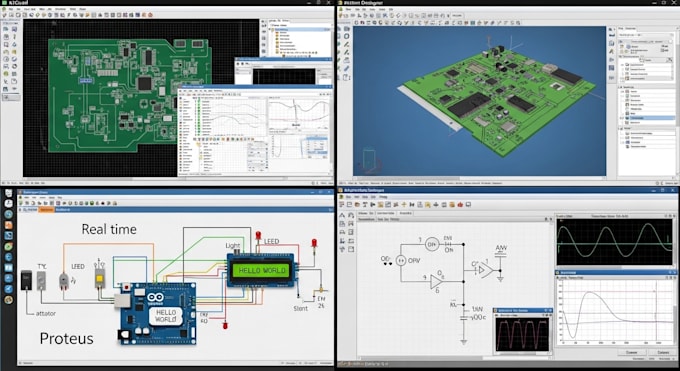Select the large black square chip on KiCad PCB
The image size is (680, 371).
point(144,83)
